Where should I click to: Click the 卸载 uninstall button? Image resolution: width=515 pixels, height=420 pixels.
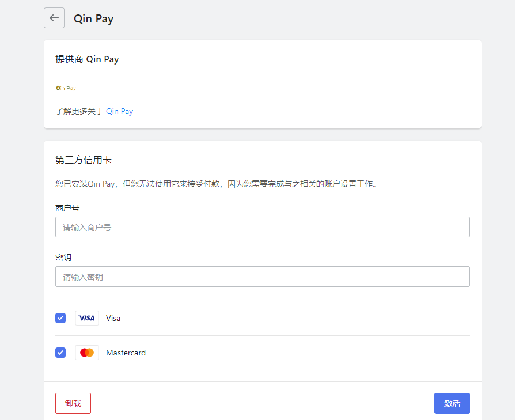(73, 403)
